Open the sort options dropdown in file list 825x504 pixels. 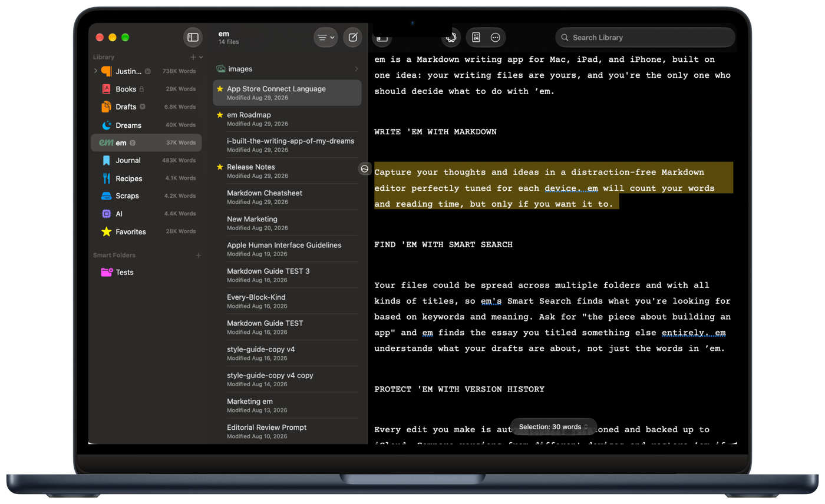[x=326, y=37]
